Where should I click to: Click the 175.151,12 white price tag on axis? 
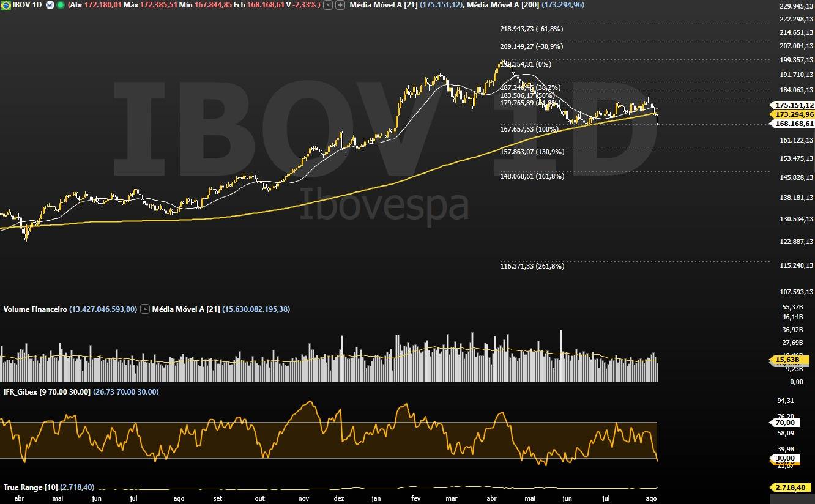(x=794, y=105)
